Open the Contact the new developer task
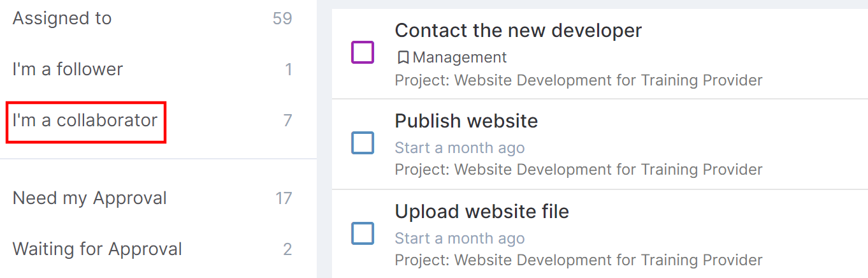 point(518,30)
